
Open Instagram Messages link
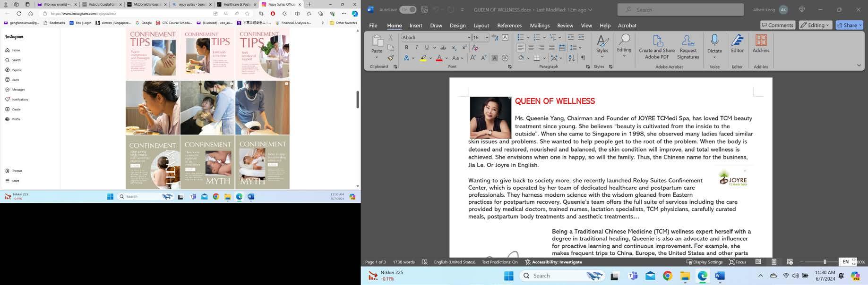pyautogui.click(x=15, y=90)
